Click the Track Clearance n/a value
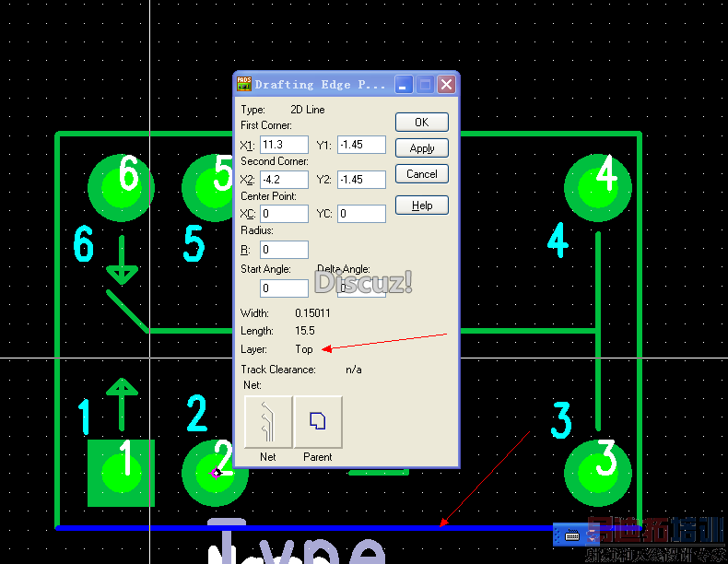The image size is (728, 564). [353, 370]
